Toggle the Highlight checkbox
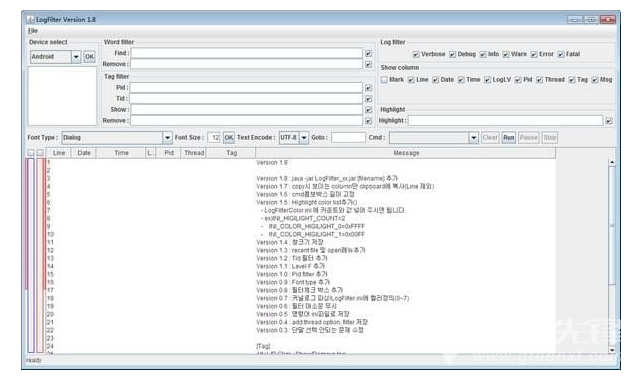 point(609,121)
